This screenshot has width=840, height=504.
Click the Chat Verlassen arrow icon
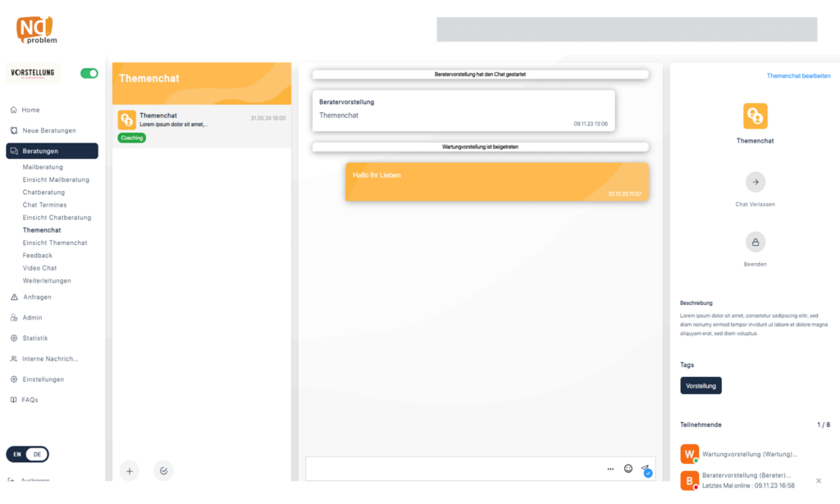[x=756, y=182]
